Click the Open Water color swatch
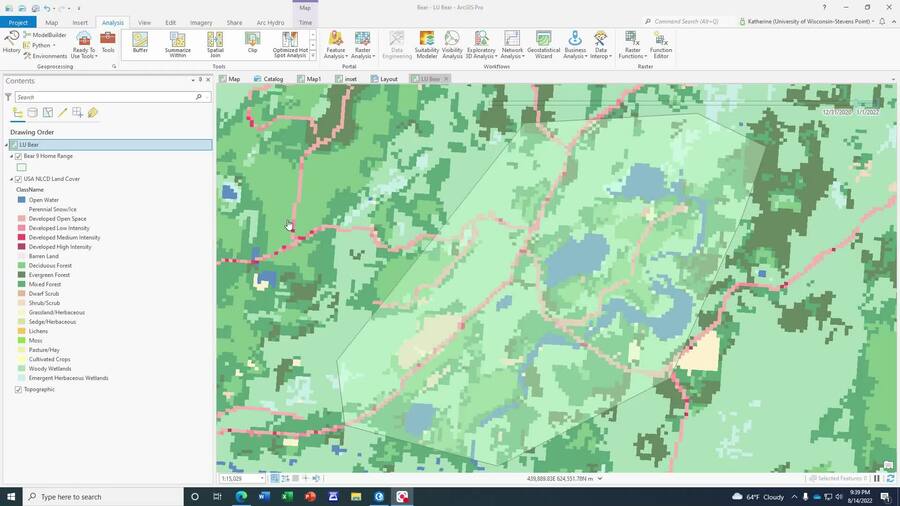 tap(21, 200)
